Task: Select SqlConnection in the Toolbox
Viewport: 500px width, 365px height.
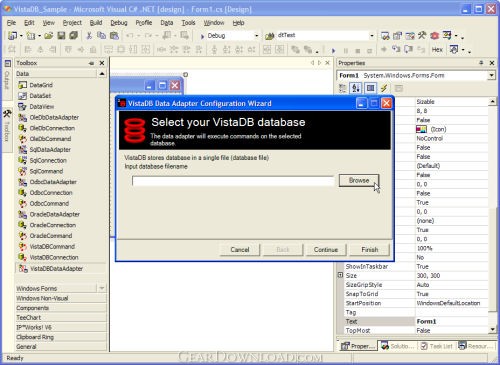Action: [x=48, y=160]
